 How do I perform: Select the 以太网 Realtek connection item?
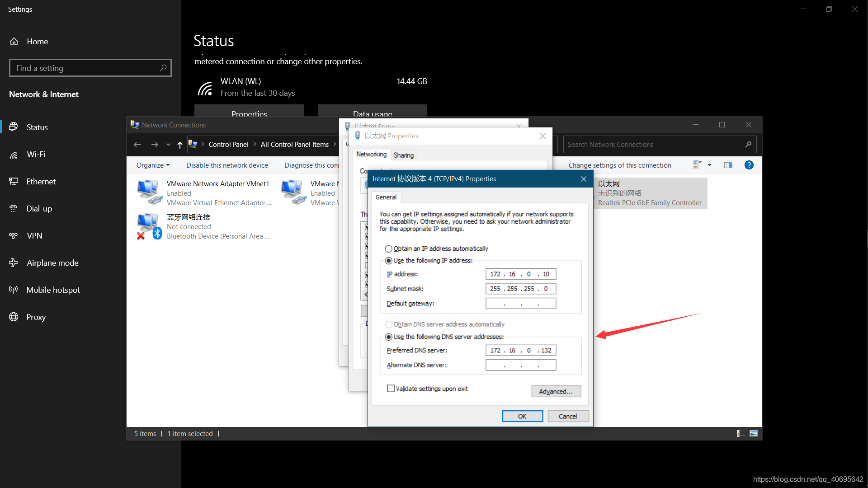point(650,193)
